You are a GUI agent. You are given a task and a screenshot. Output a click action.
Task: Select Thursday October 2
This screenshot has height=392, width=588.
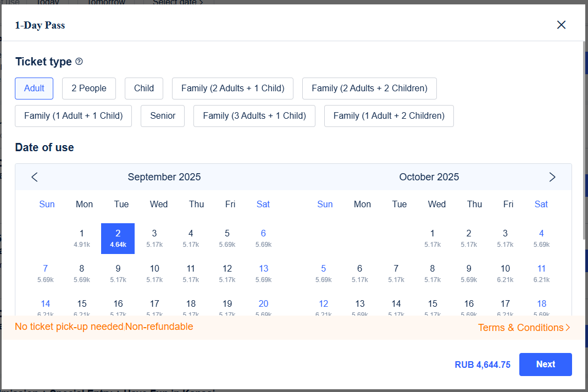pyautogui.click(x=469, y=239)
